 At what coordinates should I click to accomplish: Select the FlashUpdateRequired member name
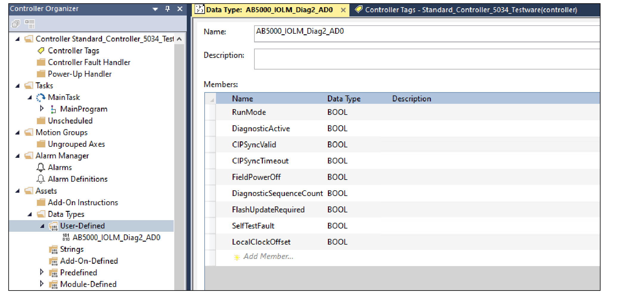[x=268, y=210]
